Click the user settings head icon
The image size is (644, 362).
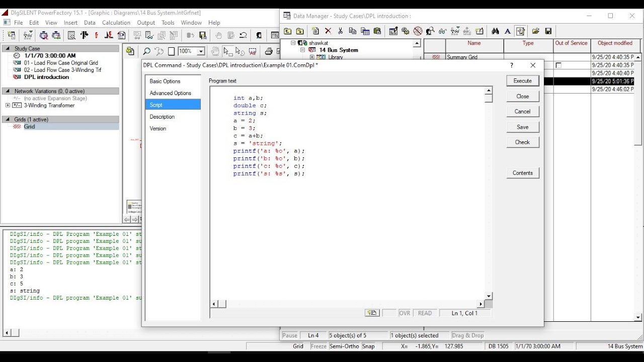259,35
